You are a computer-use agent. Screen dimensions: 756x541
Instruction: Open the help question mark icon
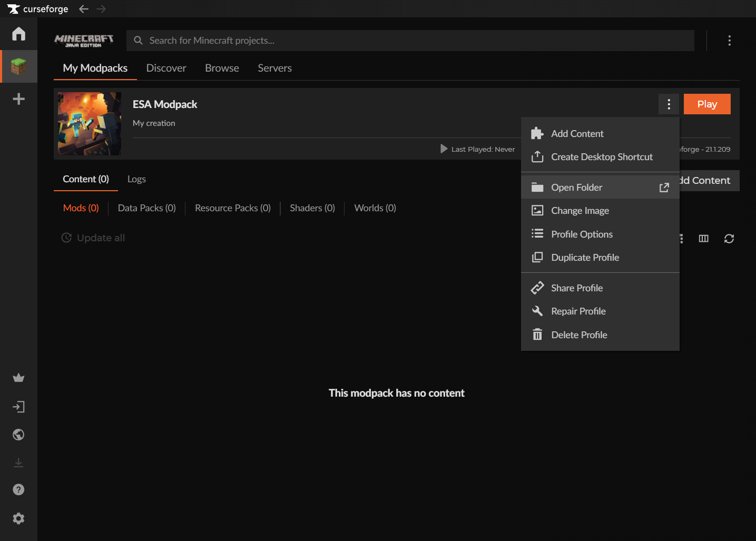(18, 489)
